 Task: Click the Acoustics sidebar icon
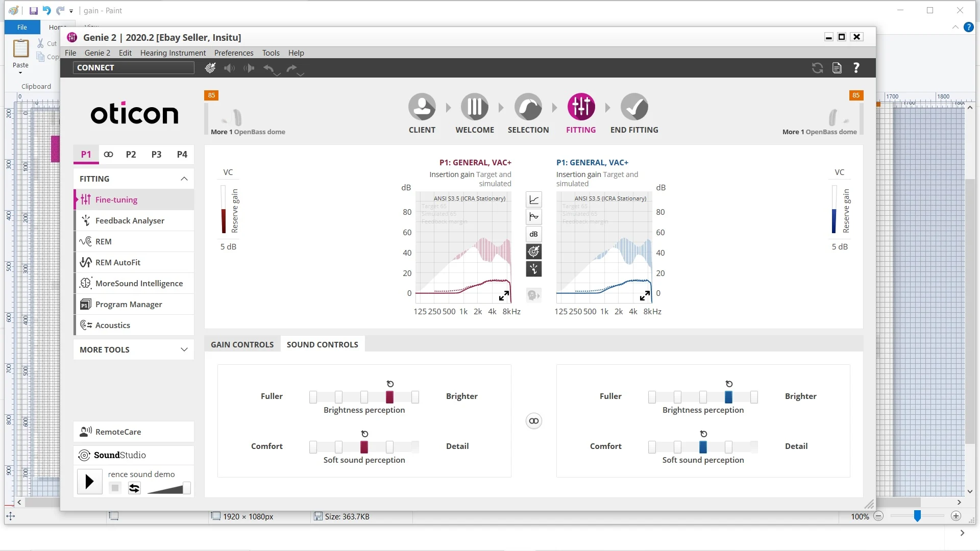tap(86, 325)
